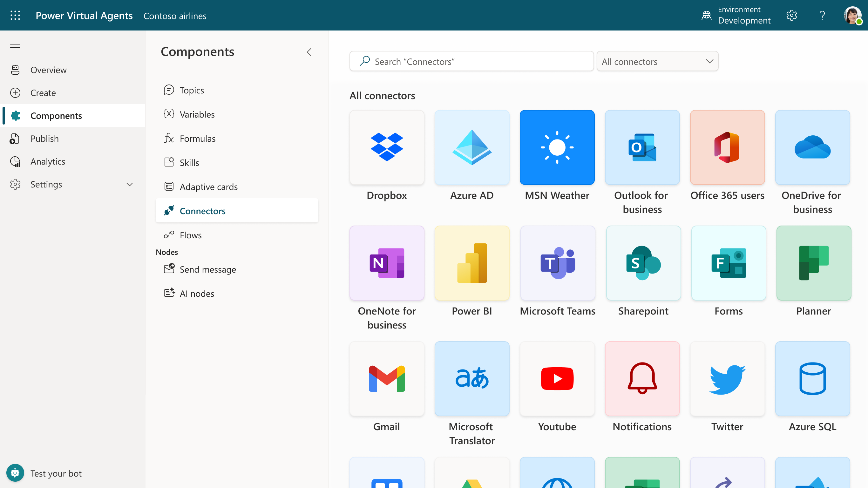Go to Components in left navigation
Image resolution: width=868 pixels, height=488 pixels.
click(72, 116)
